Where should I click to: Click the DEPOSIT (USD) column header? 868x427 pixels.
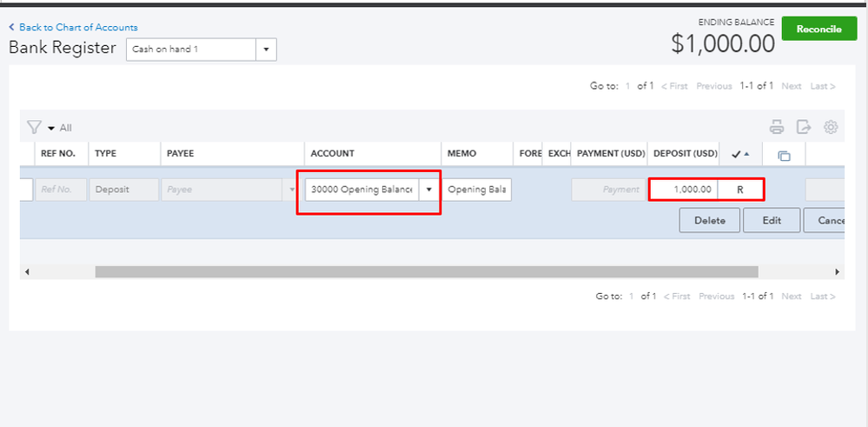[x=686, y=153]
